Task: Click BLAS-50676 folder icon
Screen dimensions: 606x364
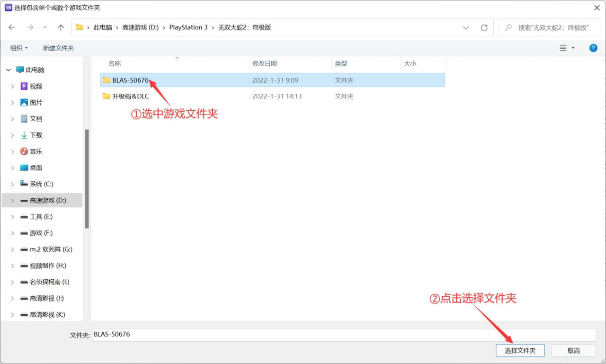Action: click(x=106, y=80)
